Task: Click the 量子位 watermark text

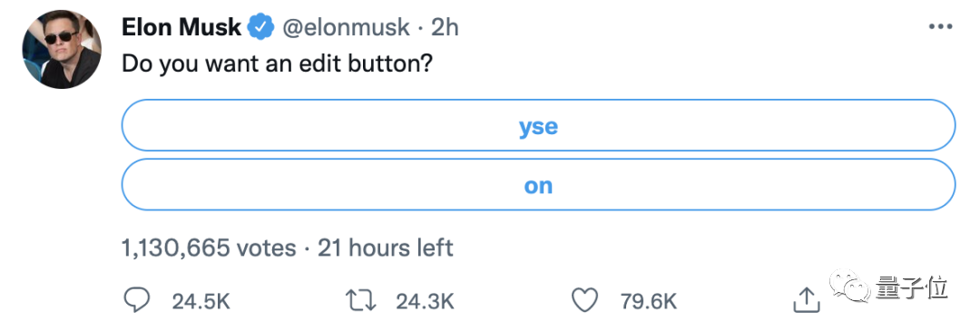Action: tap(910, 287)
